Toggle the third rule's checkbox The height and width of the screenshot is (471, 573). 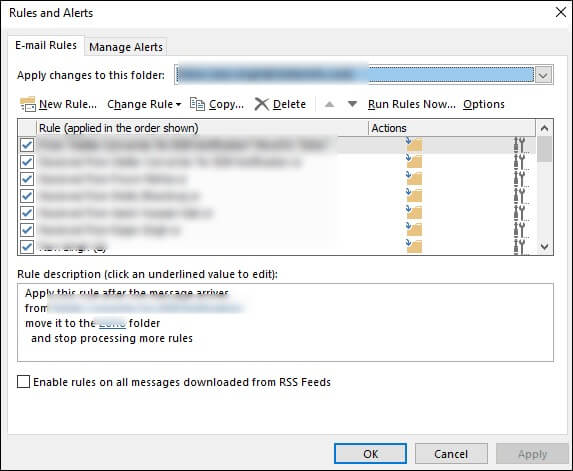pyautogui.click(x=27, y=179)
